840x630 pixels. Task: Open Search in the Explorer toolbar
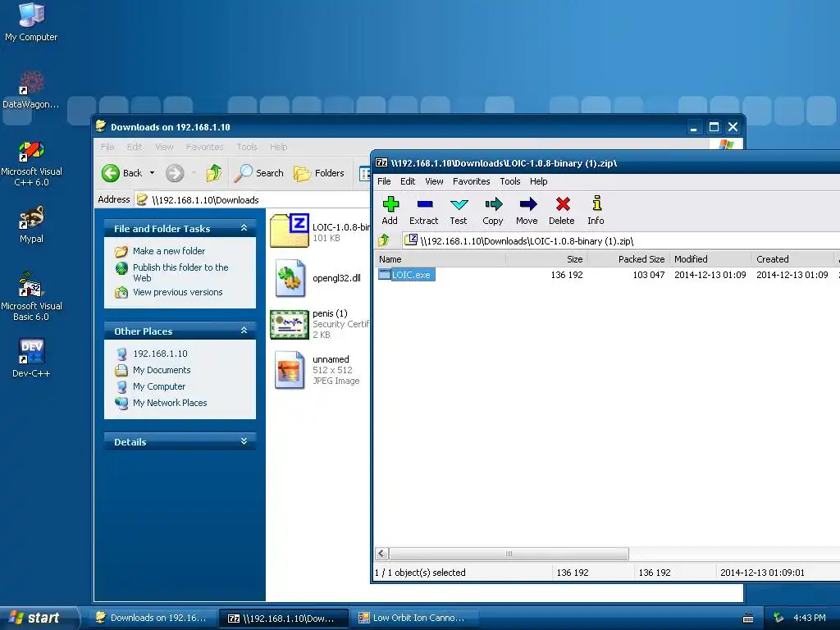(x=259, y=173)
